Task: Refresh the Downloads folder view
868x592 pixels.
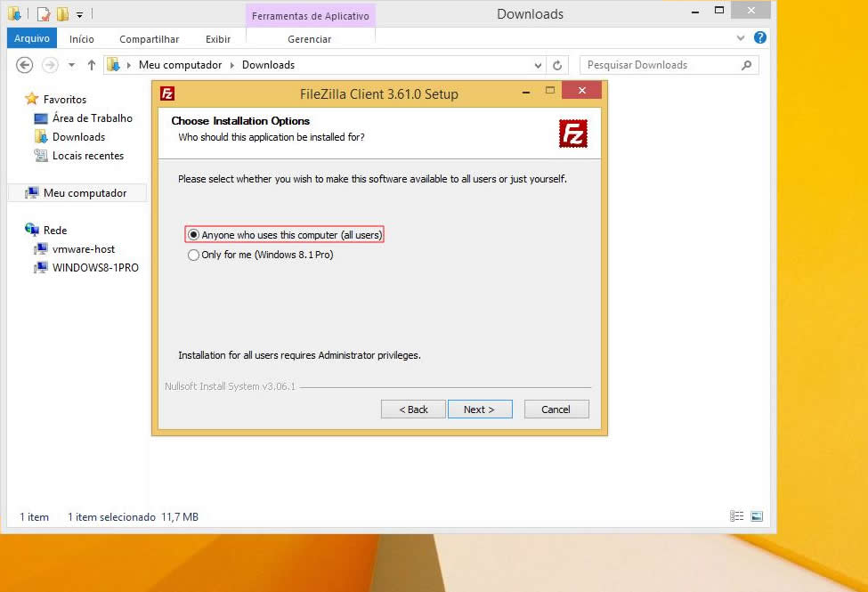Action: pyautogui.click(x=558, y=65)
